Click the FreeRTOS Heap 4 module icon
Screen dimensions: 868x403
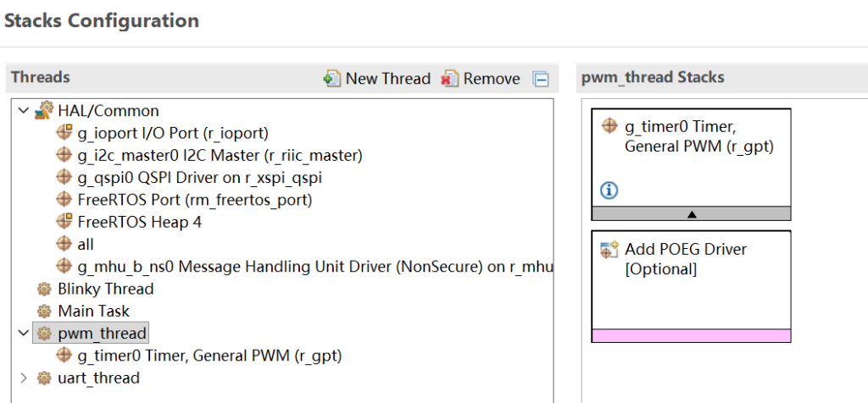[64, 222]
